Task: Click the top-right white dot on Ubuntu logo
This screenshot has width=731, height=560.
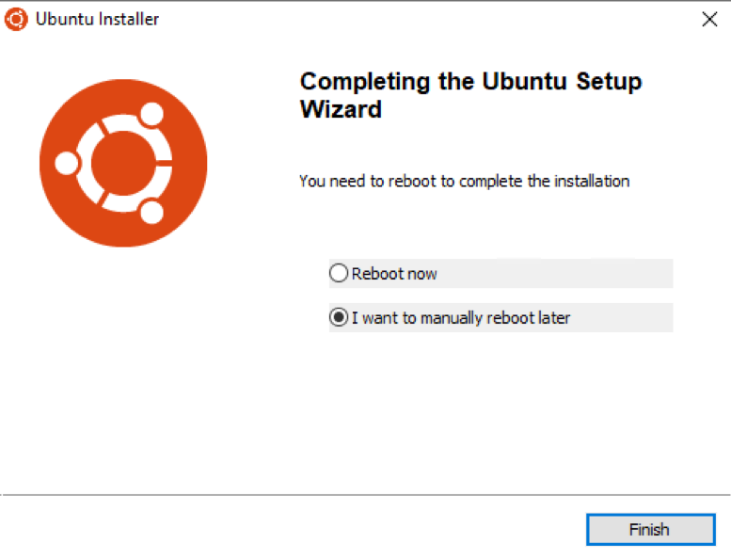Action: (152, 114)
